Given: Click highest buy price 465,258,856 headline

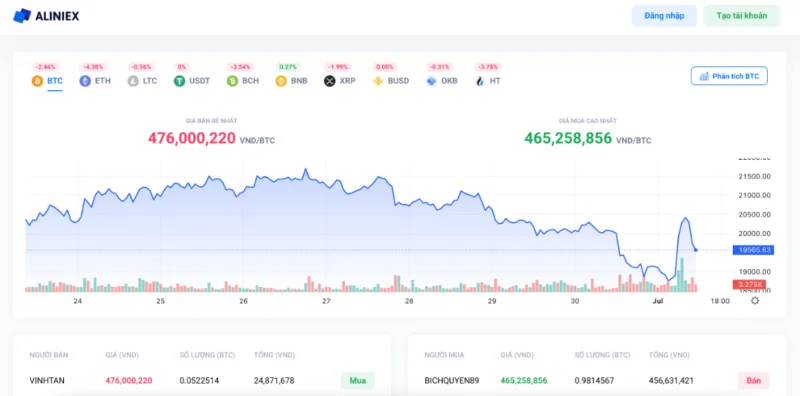Looking at the screenshot, I should pyautogui.click(x=568, y=138).
